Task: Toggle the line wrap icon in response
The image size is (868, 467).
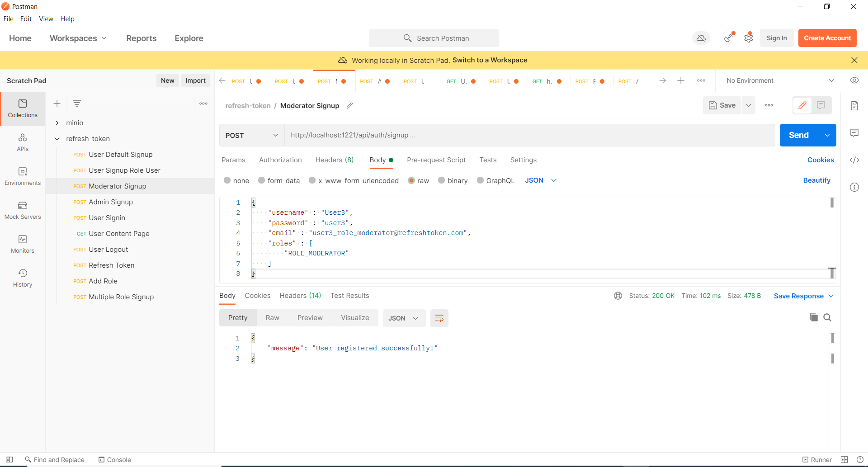Action: tap(439, 318)
